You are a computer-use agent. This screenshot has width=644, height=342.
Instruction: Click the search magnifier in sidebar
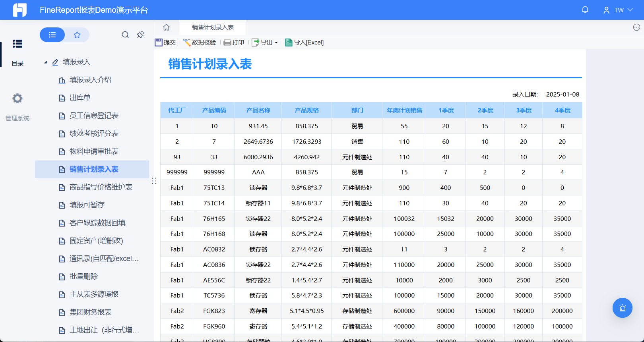(x=125, y=35)
